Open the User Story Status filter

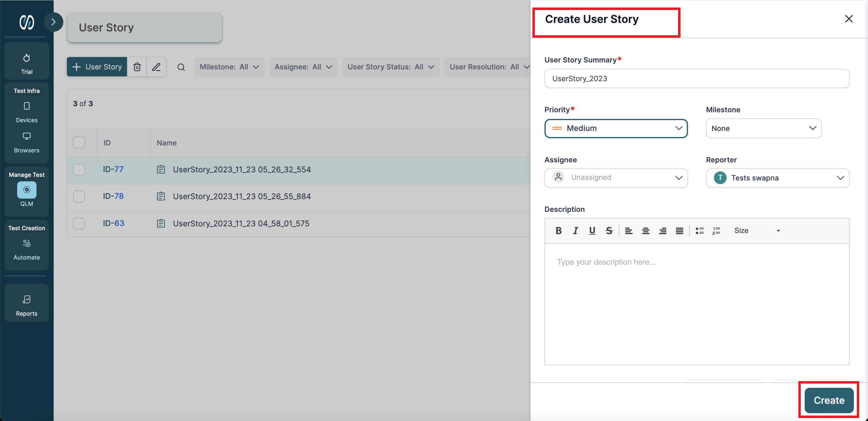[x=390, y=67]
